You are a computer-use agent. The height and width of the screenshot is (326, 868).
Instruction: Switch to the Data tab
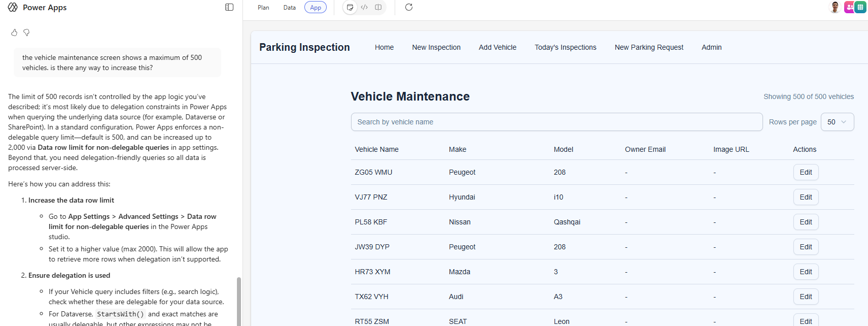[x=290, y=8]
